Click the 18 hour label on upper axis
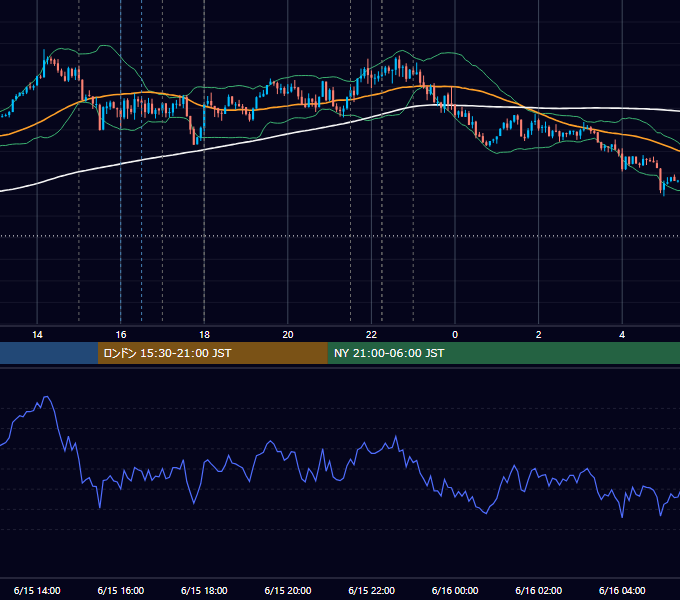The image size is (680, 600). point(204,335)
